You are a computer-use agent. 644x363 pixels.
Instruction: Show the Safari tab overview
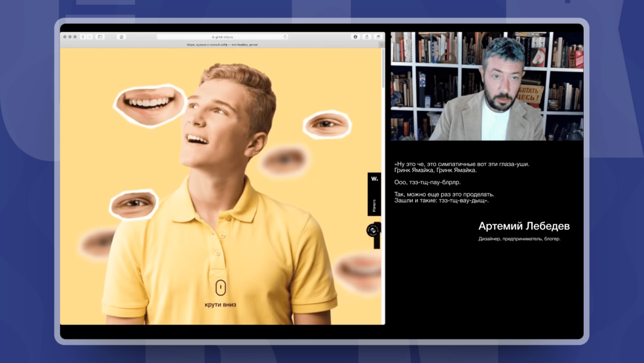(x=378, y=37)
